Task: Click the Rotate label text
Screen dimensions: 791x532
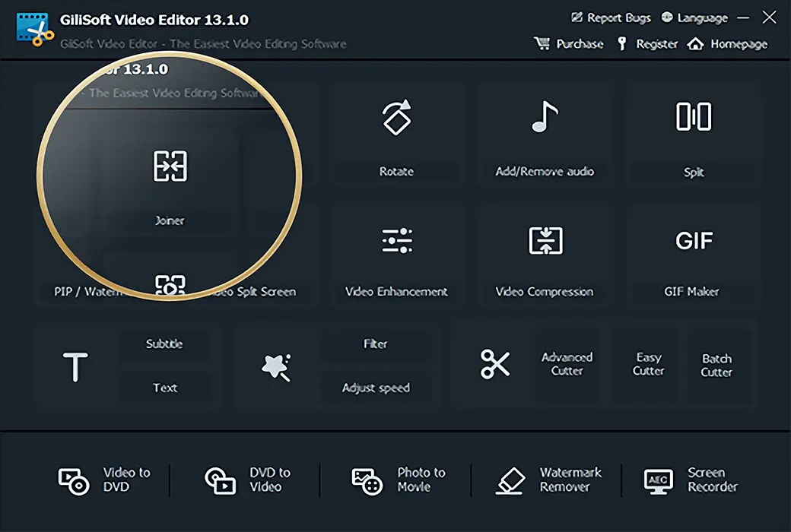Action: coord(396,172)
